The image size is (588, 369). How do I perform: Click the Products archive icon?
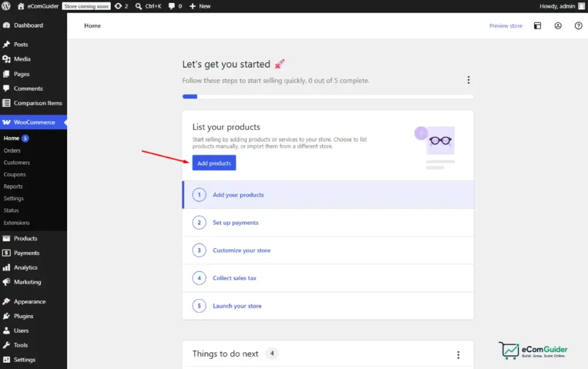pos(6,238)
